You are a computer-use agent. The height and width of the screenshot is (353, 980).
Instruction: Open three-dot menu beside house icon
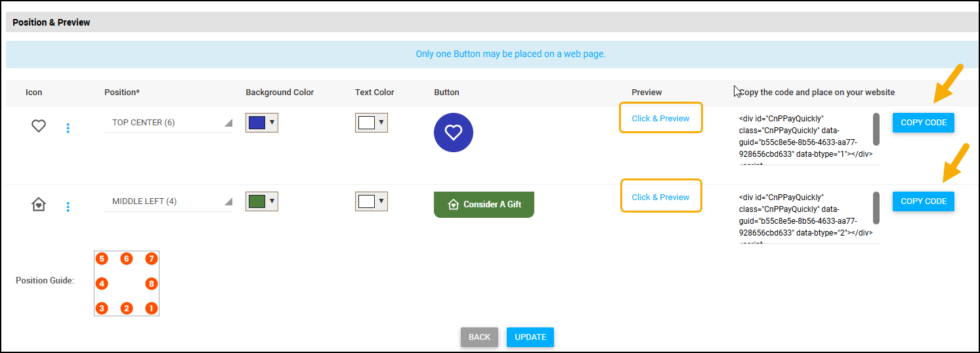68,207
